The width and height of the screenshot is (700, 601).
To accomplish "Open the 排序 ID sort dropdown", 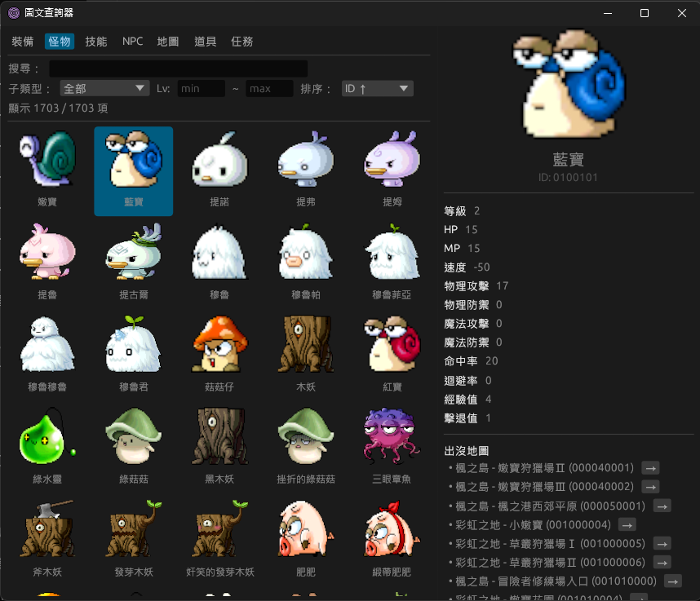I will click(377, 88).
